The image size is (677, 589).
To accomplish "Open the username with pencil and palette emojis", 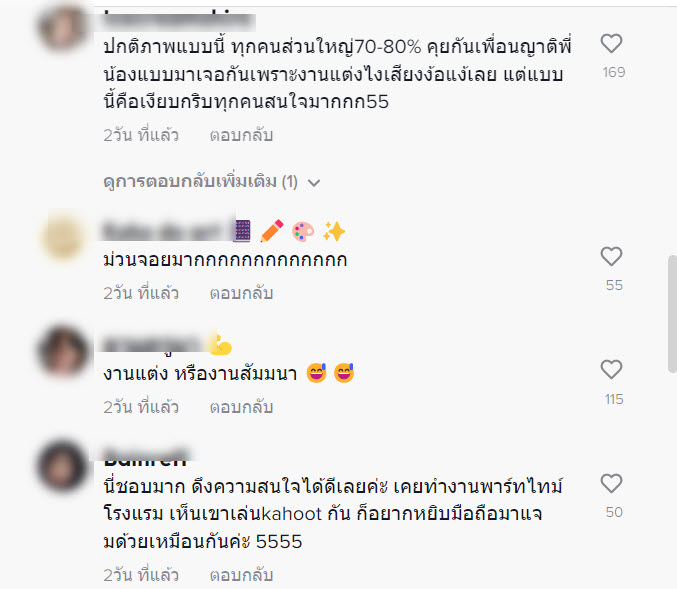I will (x=225, y=231).
